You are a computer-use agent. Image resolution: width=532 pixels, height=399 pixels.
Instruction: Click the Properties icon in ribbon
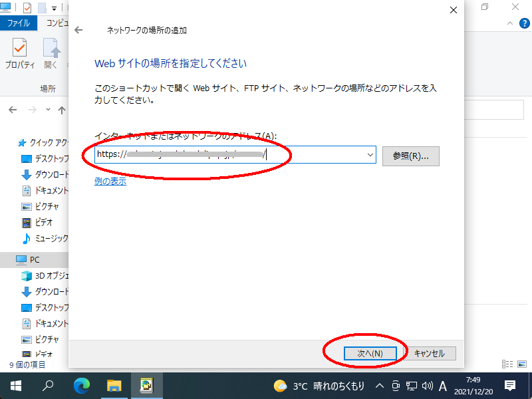click(20, 53)
